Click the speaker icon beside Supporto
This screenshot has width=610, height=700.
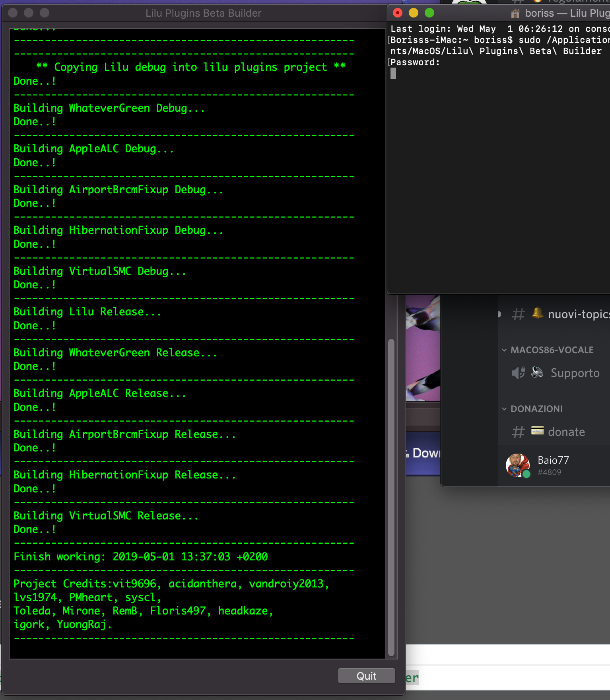tap(518, 373)
